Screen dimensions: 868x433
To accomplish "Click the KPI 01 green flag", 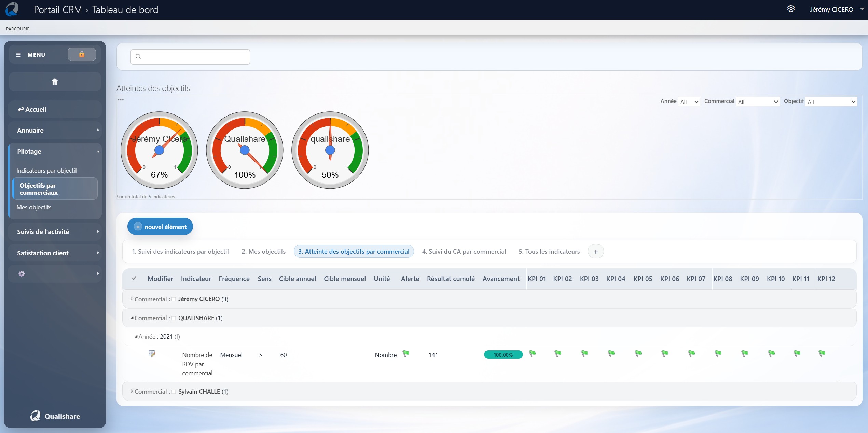I will (x=532, y=353).
